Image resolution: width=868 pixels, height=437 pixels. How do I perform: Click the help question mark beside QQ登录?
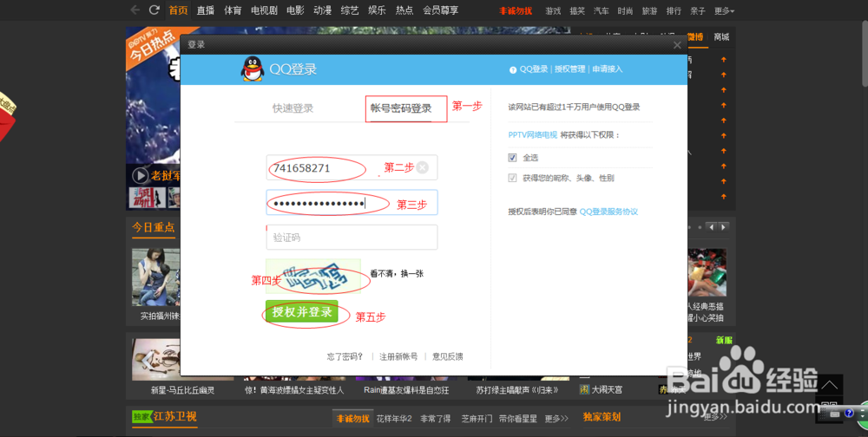click(x=513, y=69)
